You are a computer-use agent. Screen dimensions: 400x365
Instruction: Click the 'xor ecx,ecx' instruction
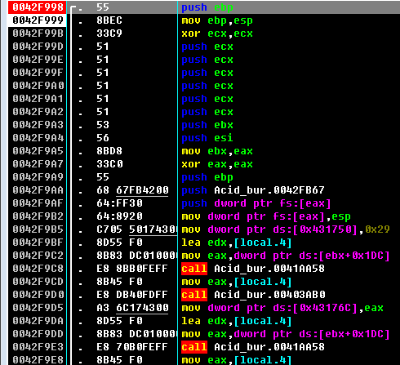coord(217,33)
